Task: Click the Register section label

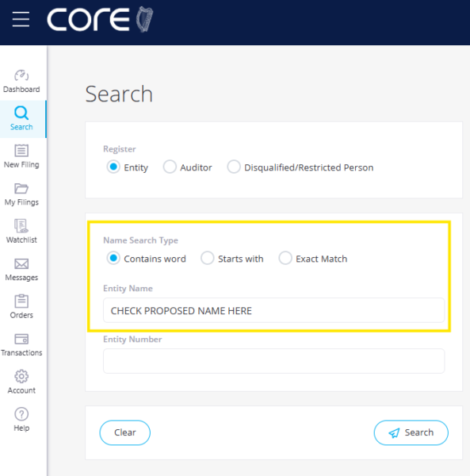Action: pos(120,149)
